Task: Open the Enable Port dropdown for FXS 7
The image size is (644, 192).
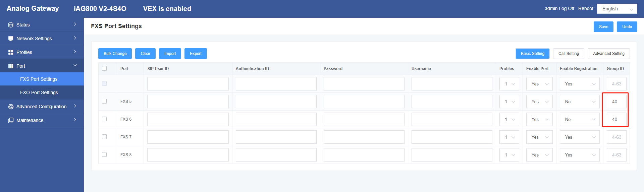Action: click(539, 137)
